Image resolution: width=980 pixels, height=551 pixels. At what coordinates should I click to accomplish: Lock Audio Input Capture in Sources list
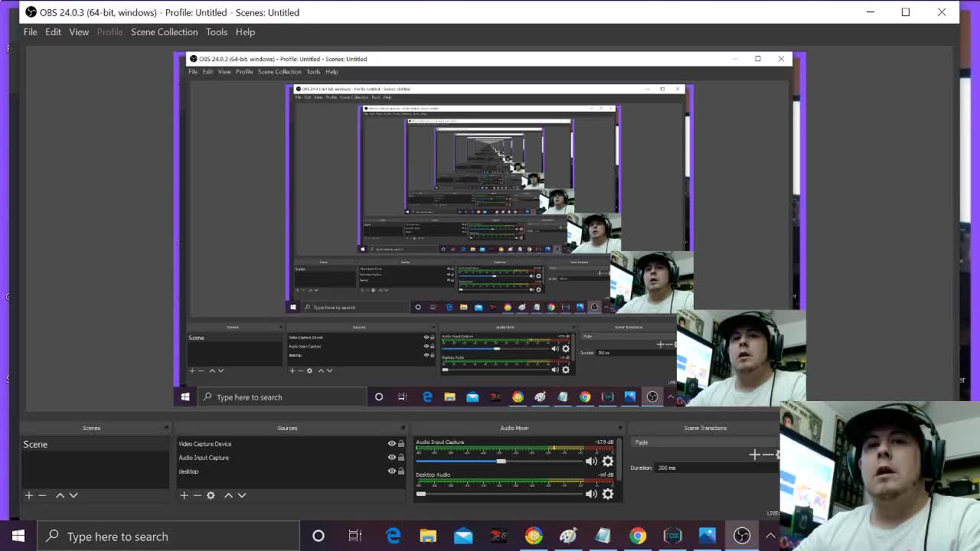[x=401, y=458]
